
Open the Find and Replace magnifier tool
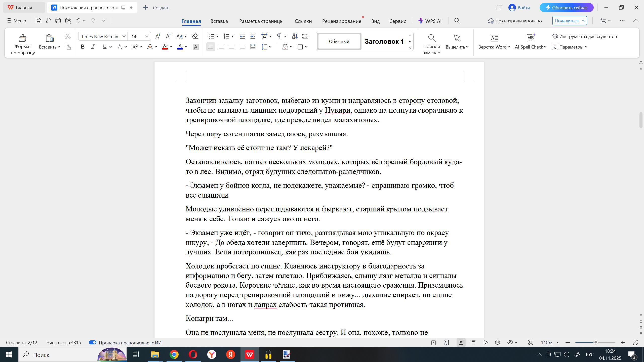click(432, 38)
